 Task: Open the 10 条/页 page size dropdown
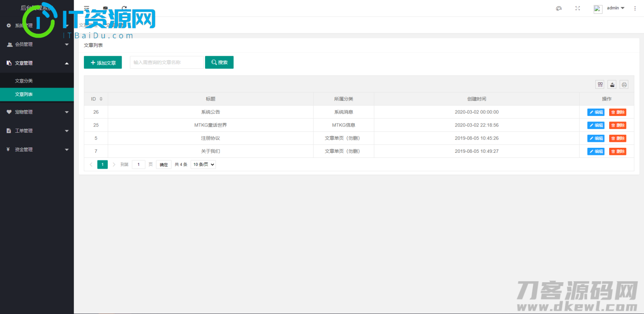pyautogui.click(x=203, y=165)
